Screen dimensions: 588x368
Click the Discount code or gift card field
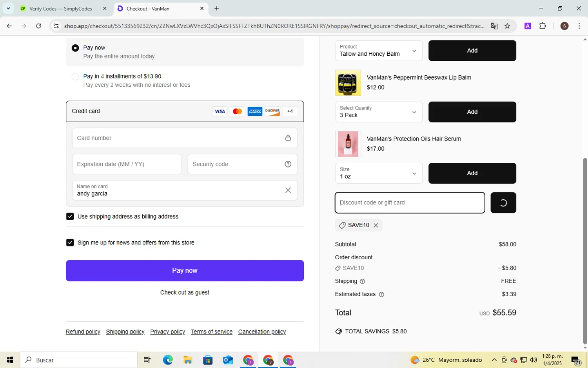click(x=410, y=203)
